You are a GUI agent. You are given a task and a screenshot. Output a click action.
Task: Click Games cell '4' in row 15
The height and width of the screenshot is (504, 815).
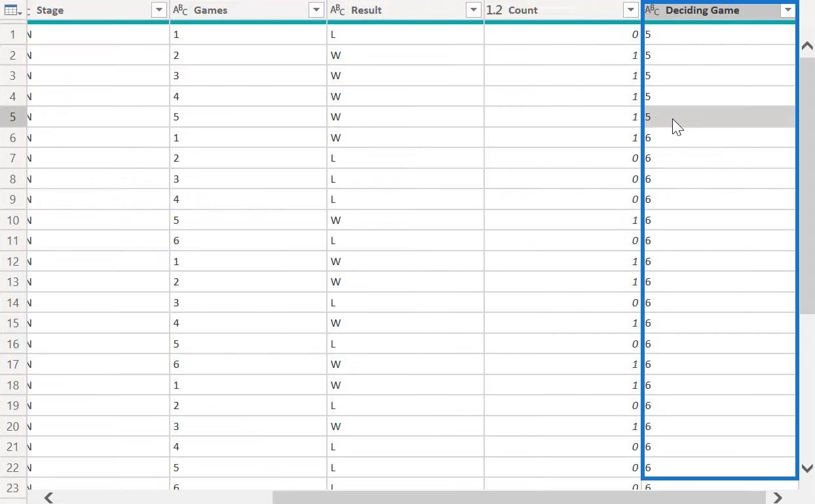click(x=248, y=323)
